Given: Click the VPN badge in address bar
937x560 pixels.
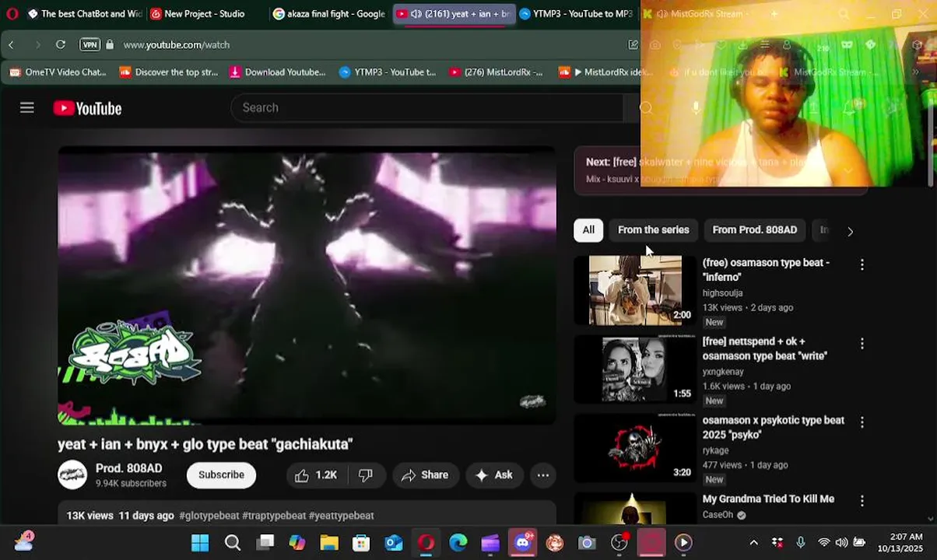Looking at the screenshot, I should click(89, 45).
